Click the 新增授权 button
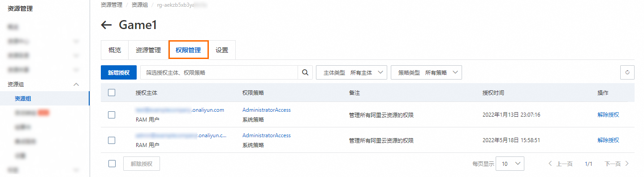This screenshot has width=644, height=177. tap(119, 72)
